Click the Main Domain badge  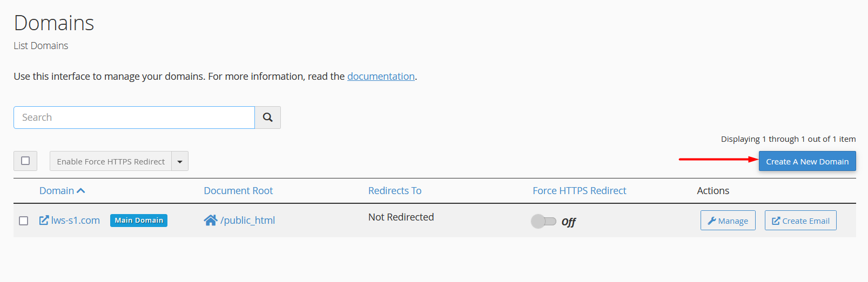139,220
